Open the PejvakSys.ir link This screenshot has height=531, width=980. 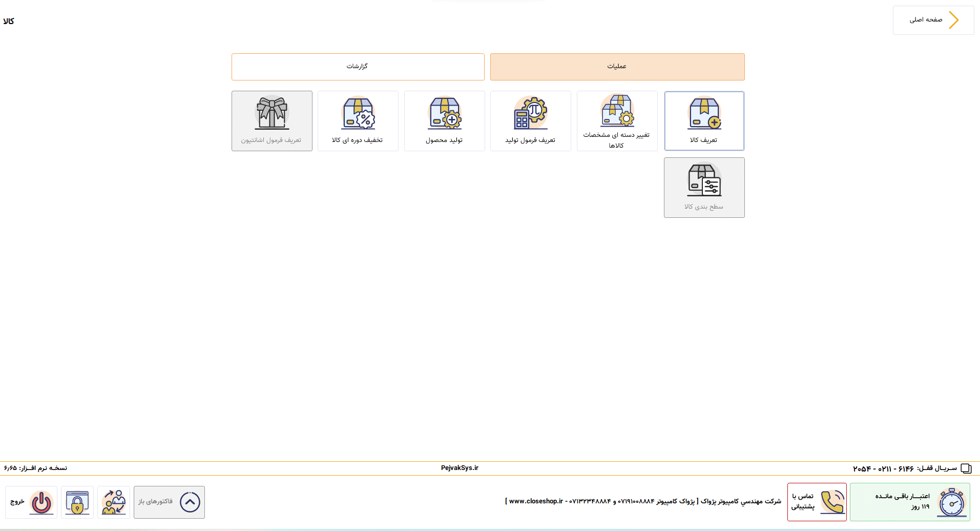coord(460,467)
